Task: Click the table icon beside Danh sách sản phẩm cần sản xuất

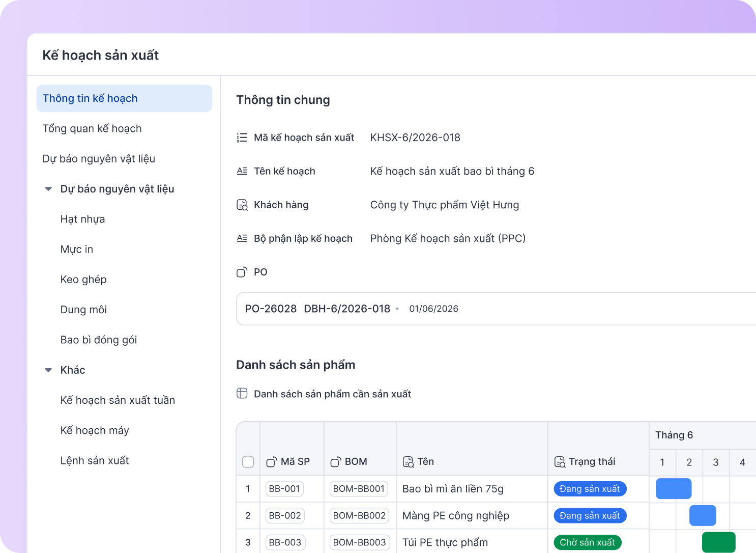Action: coord(242,394)
